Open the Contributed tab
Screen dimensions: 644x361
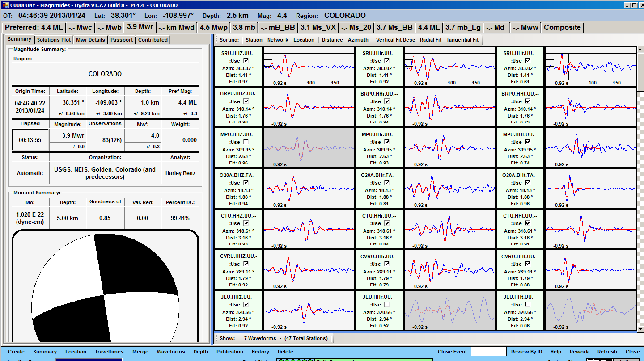153,40
